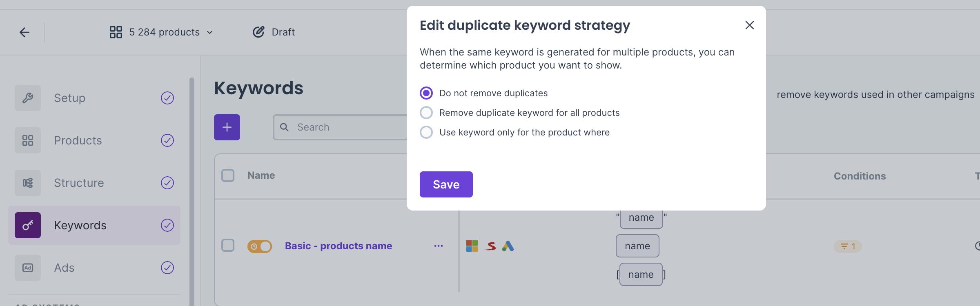Click the Google Ads icon

tap(508, 246)
